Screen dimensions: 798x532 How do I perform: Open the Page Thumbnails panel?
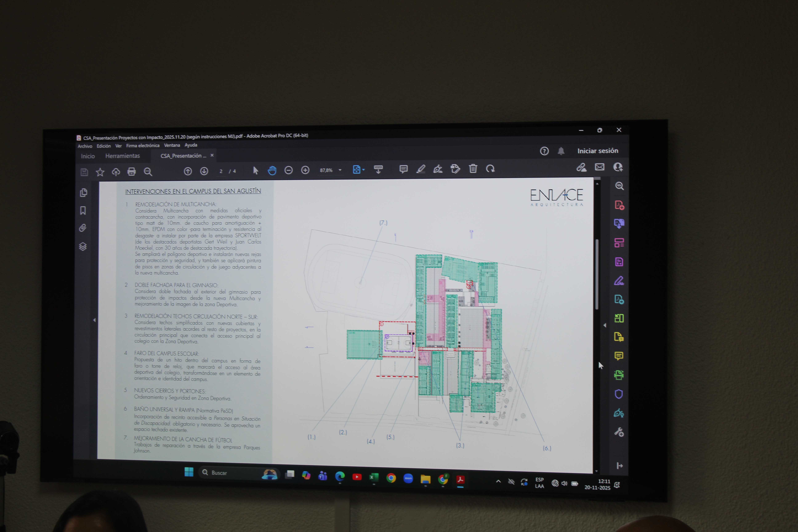pyautogui.click(x=83, y=193)
